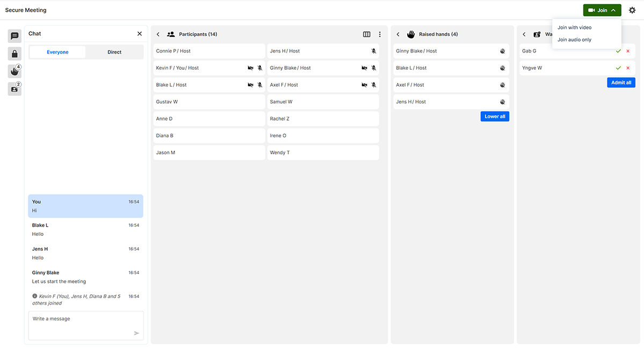Viewport: 644px width, 349px height.
Task: Open the chat panel from the sidebar
Action: pyautogui.click(x=14, y=36)
